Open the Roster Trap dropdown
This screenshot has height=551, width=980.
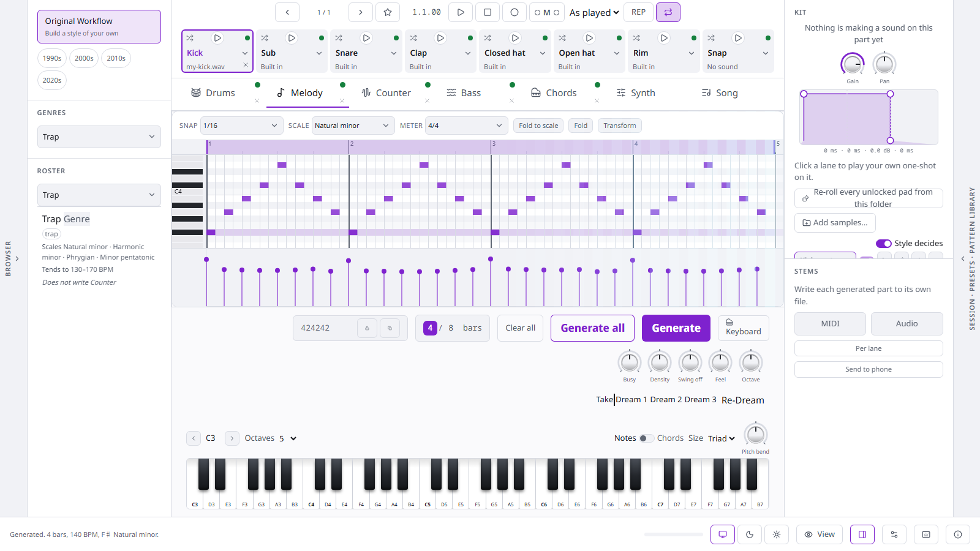click(99, 195)
